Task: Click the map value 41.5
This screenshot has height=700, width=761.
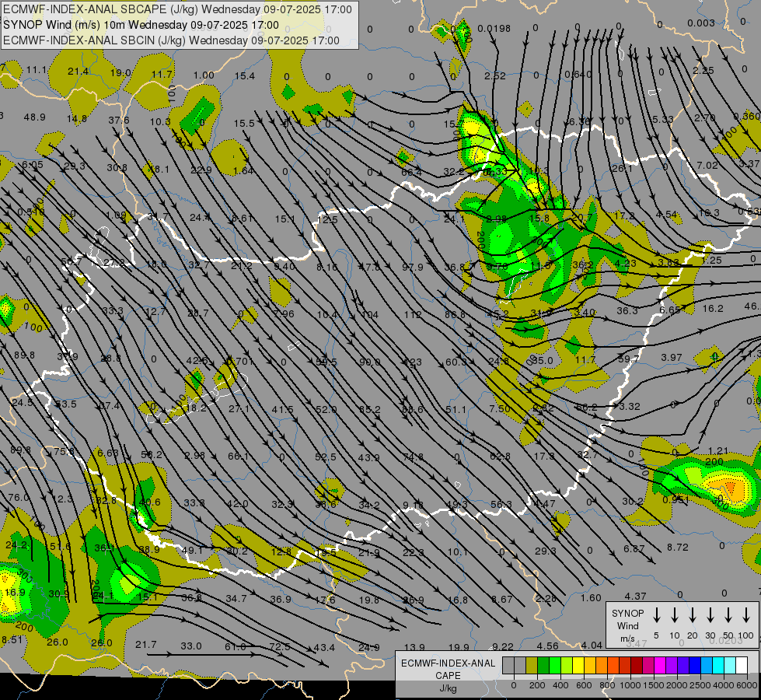Action: 282,410
